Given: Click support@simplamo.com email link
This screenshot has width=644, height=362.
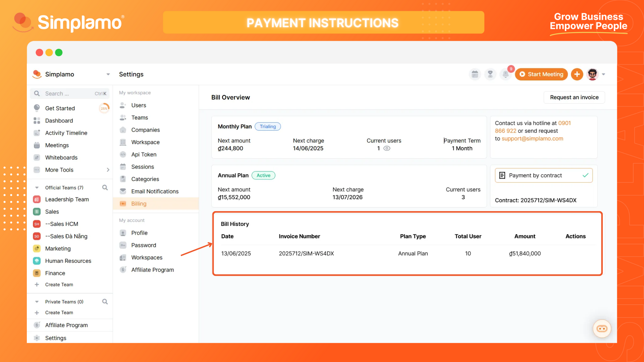Looking at the screenshot, I should click(x=532, y=139).
